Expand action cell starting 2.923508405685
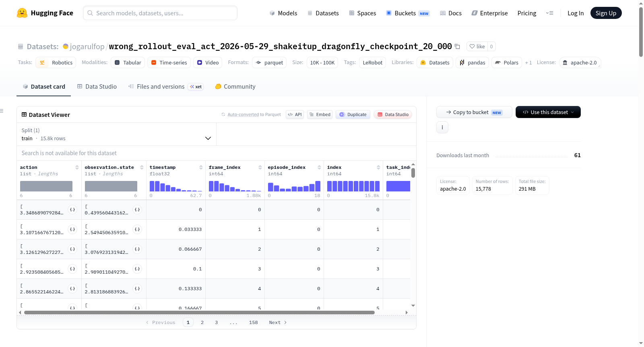Viewport: 644px width, 347px height. 72,269
